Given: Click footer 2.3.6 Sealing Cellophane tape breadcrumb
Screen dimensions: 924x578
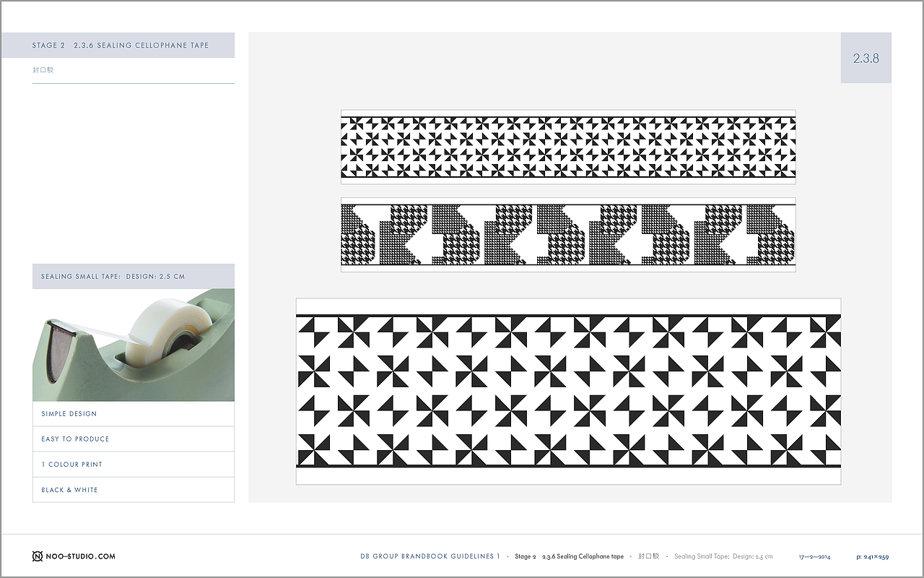Looking at the screenshot, I should [583, 556].
